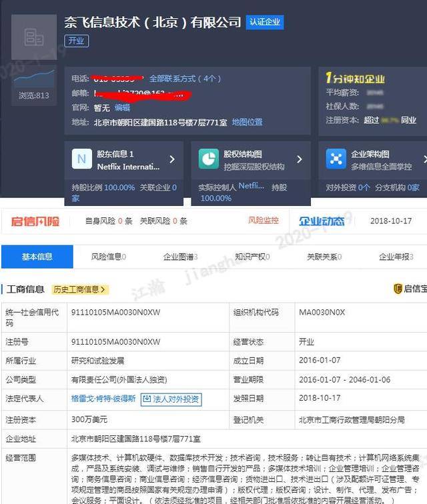This screenshot has height=504, width=427.
Task: Click the 编辑 link next to 官网
Action: pos(122,108)
